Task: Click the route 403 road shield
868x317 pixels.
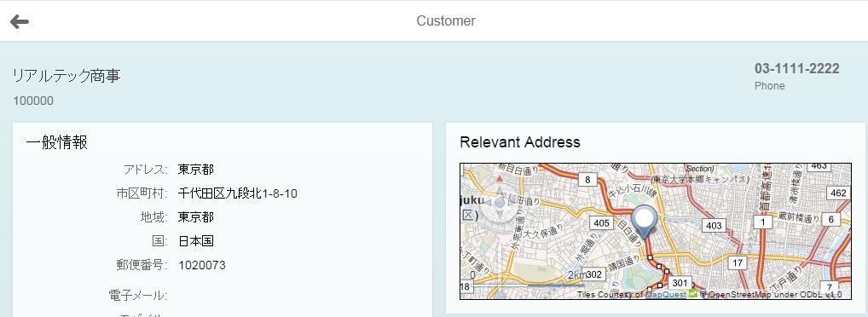Action: [714, 225]
